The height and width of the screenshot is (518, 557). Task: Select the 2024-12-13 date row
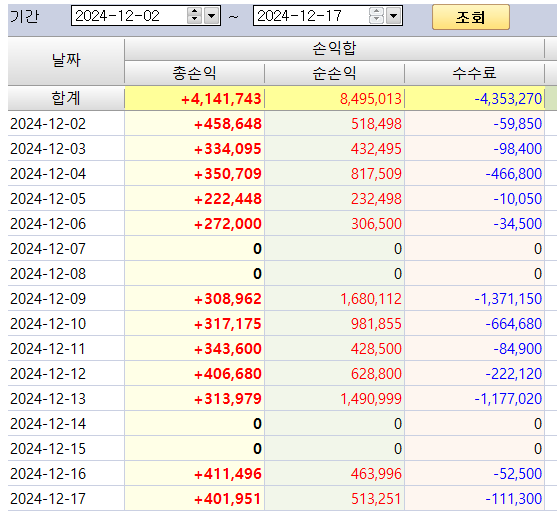[48, 399]
